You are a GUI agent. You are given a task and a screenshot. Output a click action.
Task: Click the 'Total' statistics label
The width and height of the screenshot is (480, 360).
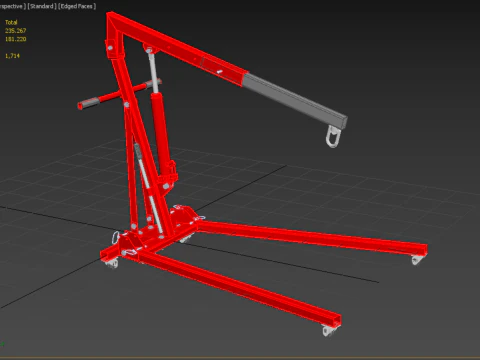click(11, 22)
